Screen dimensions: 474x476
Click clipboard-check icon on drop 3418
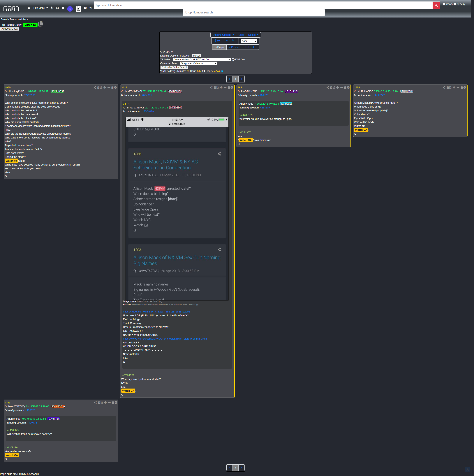215,87
